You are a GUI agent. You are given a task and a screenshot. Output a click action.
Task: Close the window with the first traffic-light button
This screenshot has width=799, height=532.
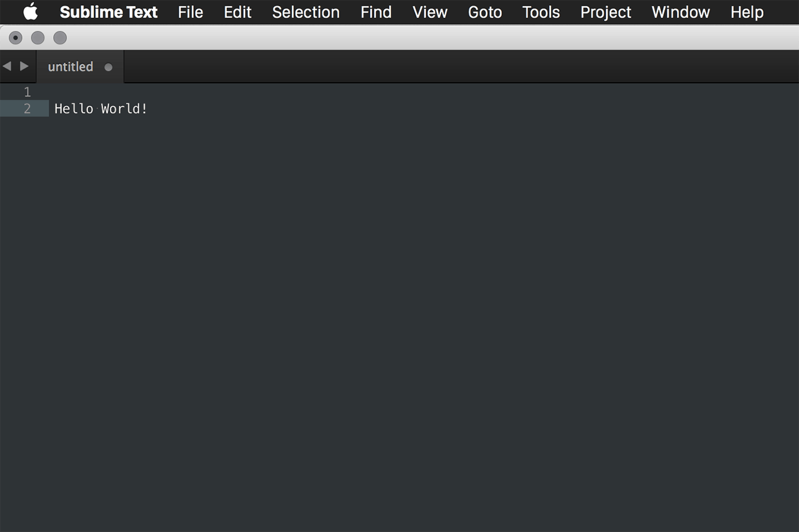coord(16,38)
